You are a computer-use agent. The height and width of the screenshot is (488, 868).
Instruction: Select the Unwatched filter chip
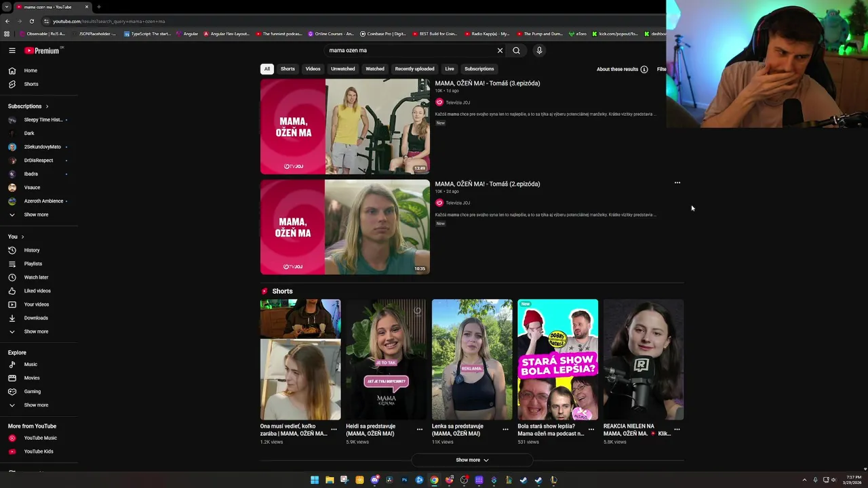pyautogui.click(x=342, y=68)
